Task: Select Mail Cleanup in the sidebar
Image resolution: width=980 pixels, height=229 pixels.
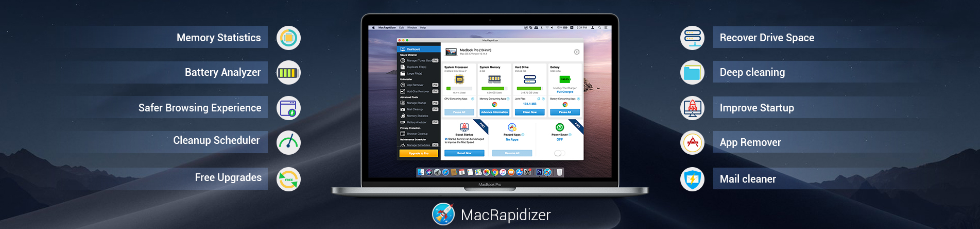Action: tap(419, 109)
